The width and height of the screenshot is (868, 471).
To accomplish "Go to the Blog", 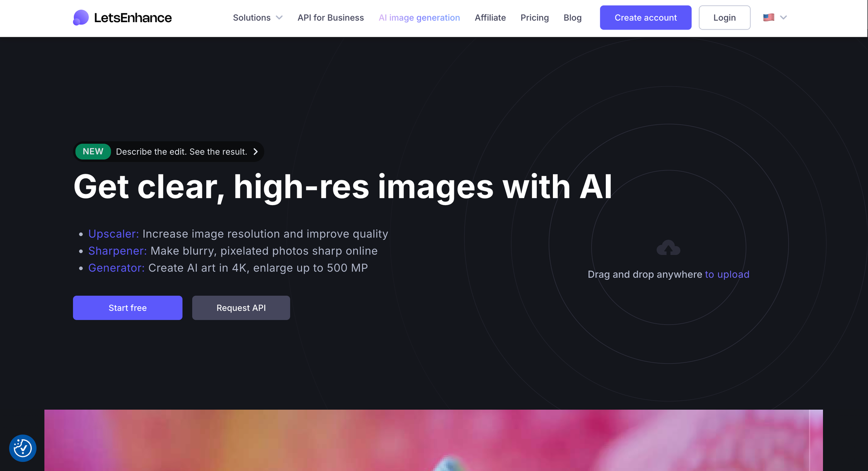I will tap(572, 18).
